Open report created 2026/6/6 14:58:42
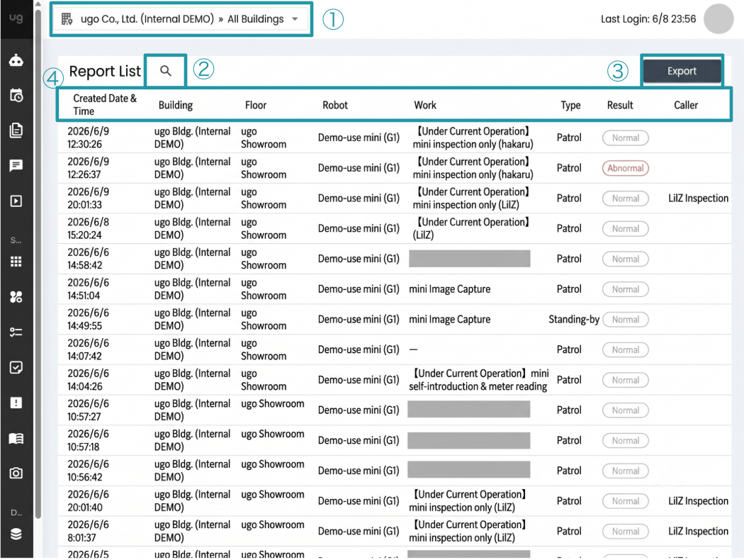Screen dimensions: 744x560 coord(394,259)
